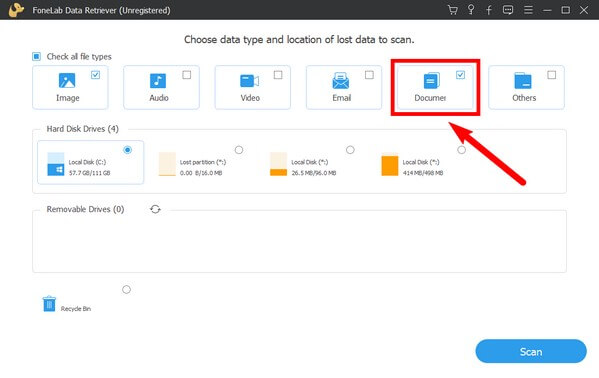
Task: Open the shopping cart purchase icon
Action: [453, 10]
